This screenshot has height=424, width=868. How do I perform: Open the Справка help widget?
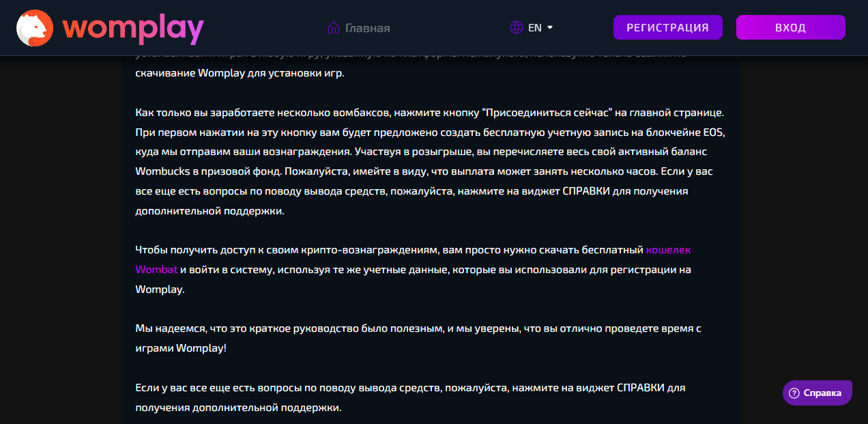pos(817,393)
